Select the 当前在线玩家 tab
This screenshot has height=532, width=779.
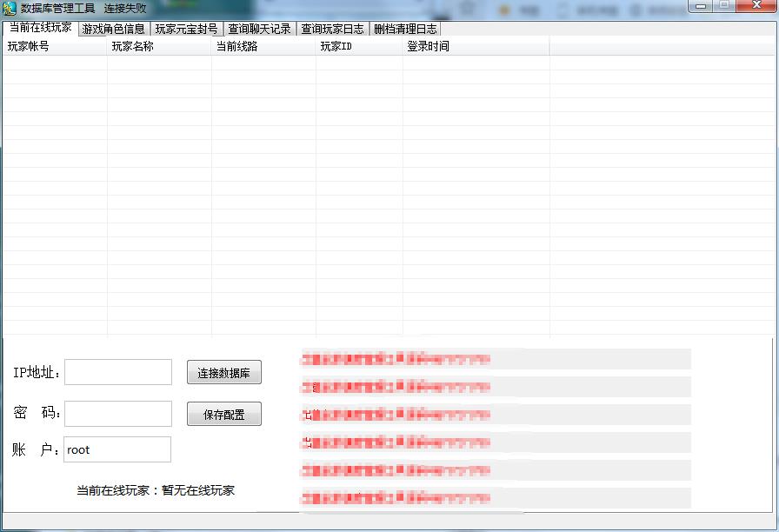[40, 28]
